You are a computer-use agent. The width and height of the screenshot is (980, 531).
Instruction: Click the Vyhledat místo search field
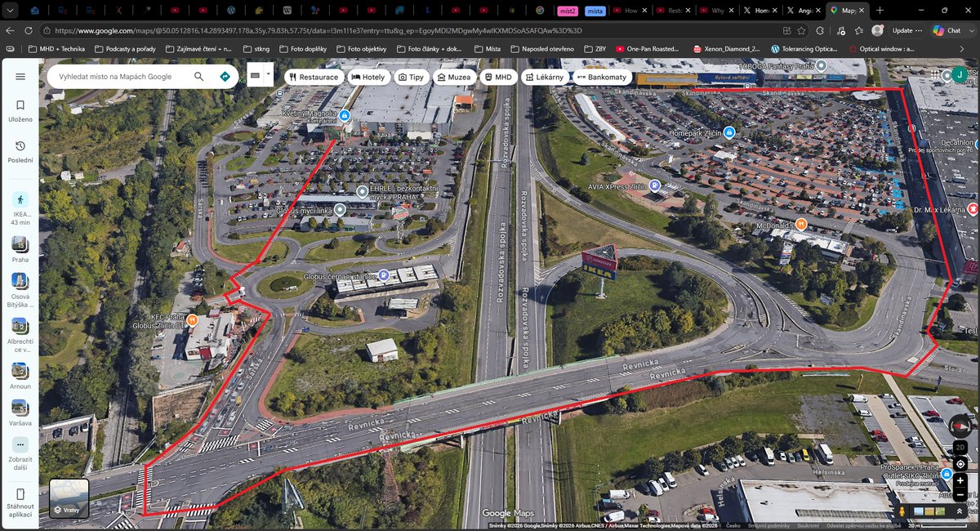click(x=114, y=77)
